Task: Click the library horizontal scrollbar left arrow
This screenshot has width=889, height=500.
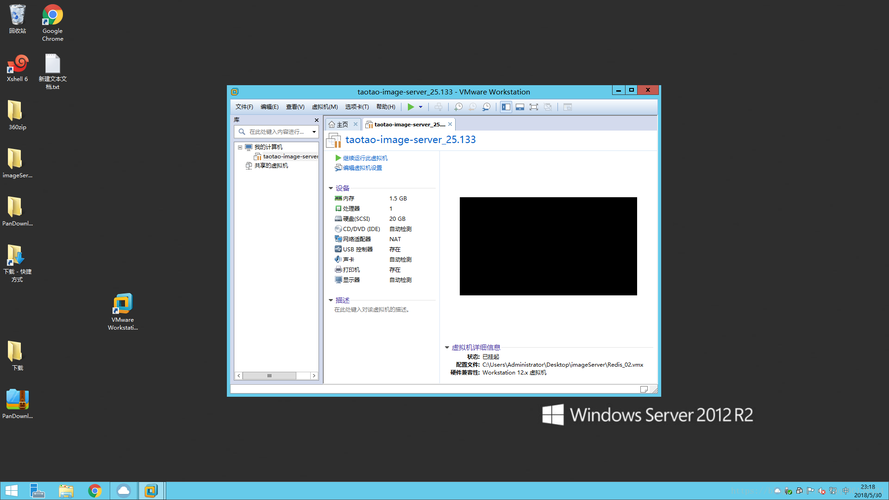Action: tap(239, 376)
